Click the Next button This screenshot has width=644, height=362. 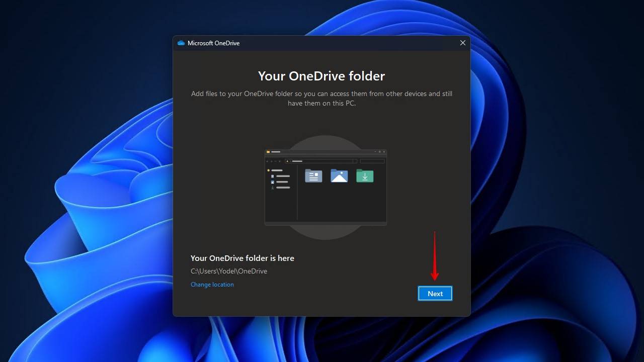pyautogui.click(x=435, y=293)
